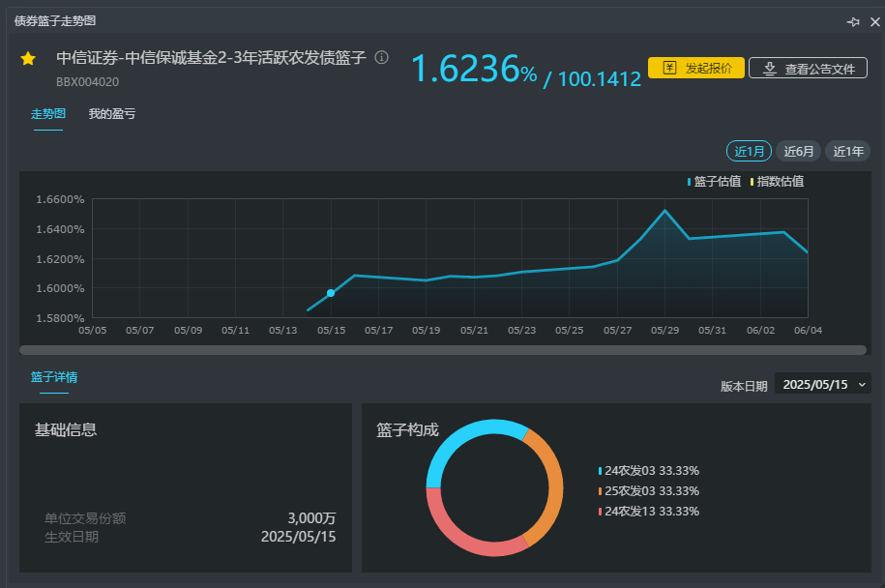Click the yen icon on 发起报价

tap(669, 68)
